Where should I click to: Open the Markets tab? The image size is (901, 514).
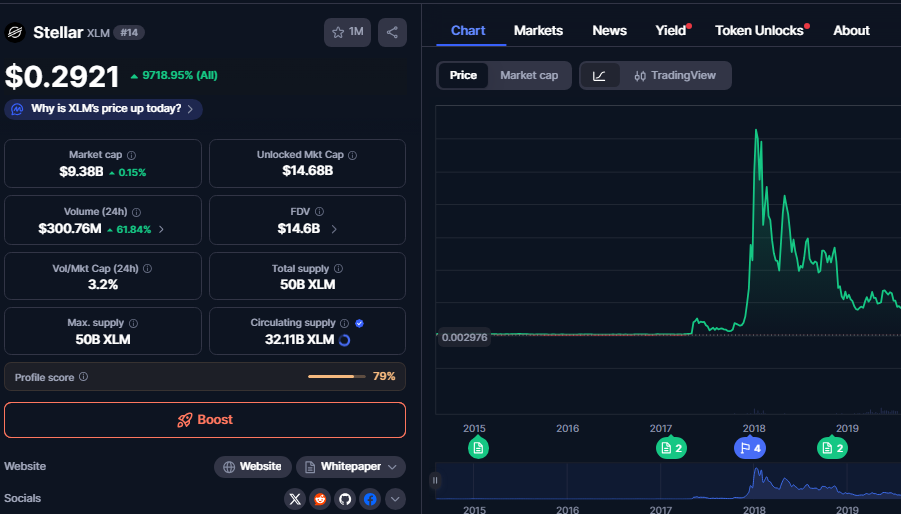[538, 30]
